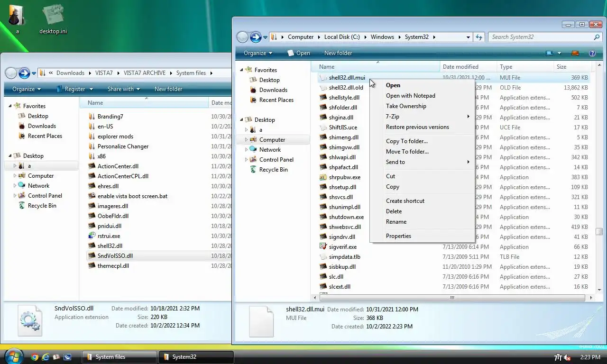
Task: Select Take Ownership in context menu
Action: click(x=406, y=106)
